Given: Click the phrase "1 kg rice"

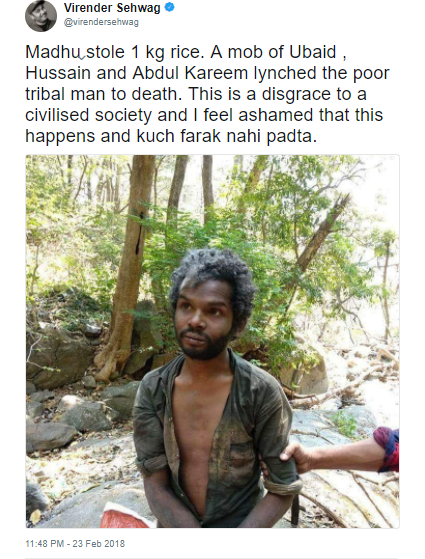Looking at the screenshot, I should coord(167,52).
